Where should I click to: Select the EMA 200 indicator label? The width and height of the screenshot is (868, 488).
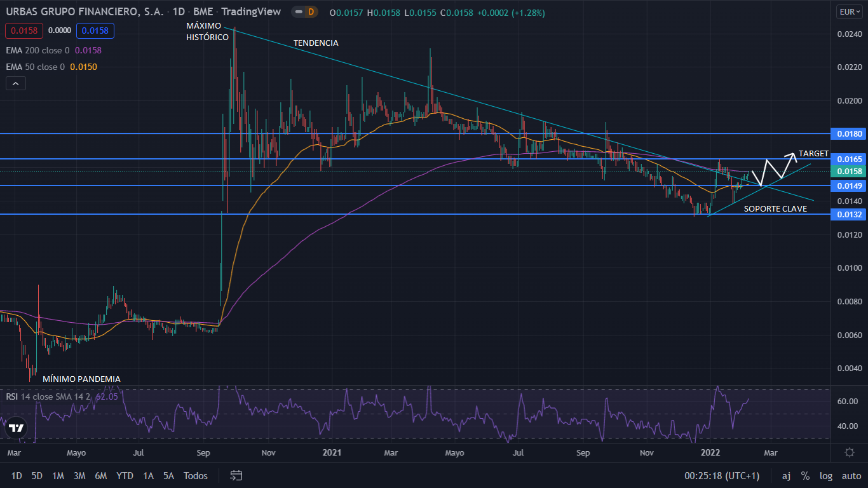point(38,50)
